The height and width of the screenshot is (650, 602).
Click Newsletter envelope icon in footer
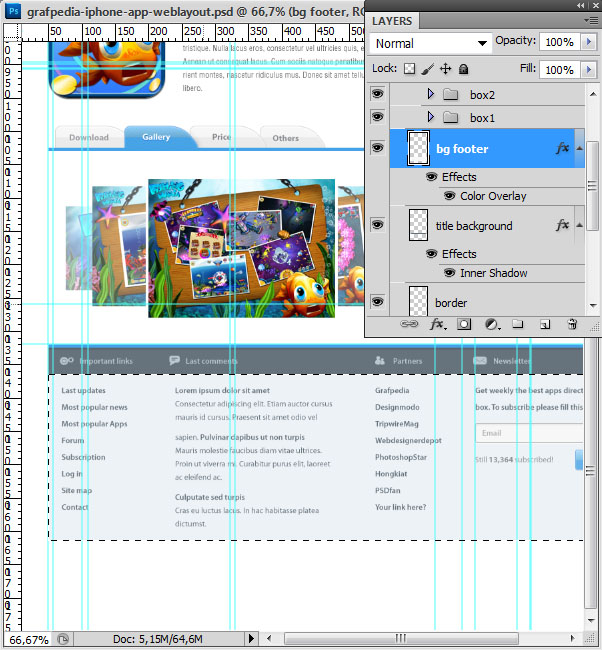click(480, 360)
